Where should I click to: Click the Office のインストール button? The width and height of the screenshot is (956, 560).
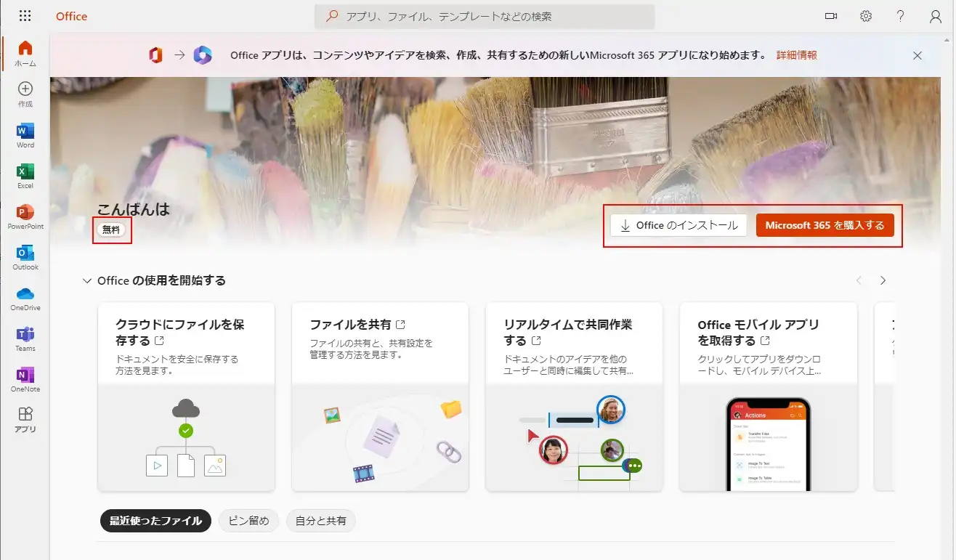point(678,225)
